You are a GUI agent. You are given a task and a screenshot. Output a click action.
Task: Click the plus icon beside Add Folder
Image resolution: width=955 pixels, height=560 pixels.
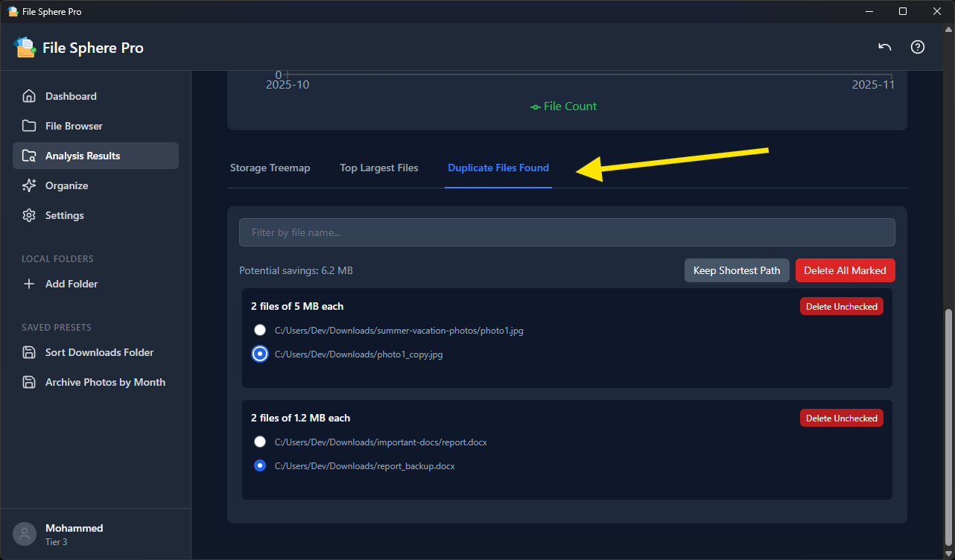click(29, 284)
